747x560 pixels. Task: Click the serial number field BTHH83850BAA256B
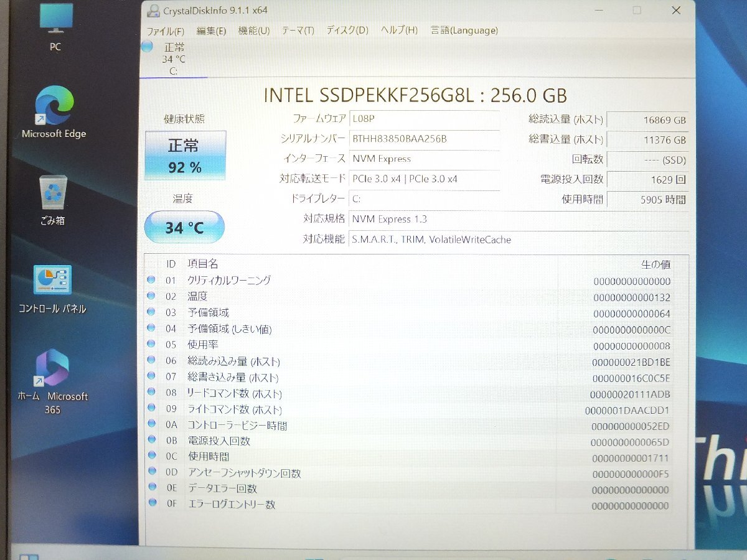(x=424, y=139)
